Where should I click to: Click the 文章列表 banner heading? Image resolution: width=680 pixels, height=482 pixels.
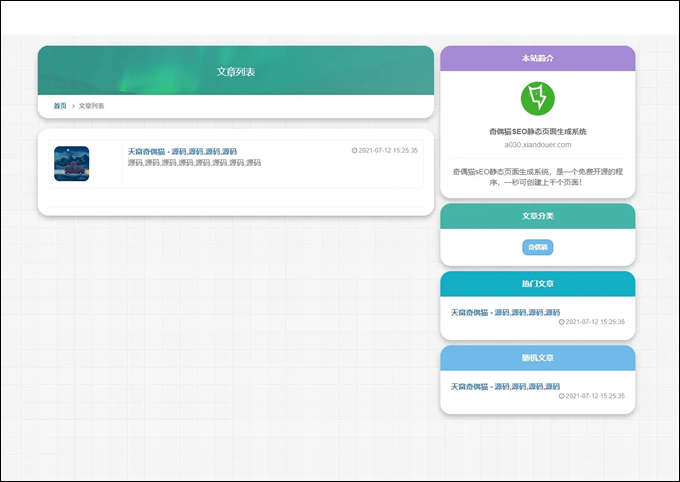point(236,72)
